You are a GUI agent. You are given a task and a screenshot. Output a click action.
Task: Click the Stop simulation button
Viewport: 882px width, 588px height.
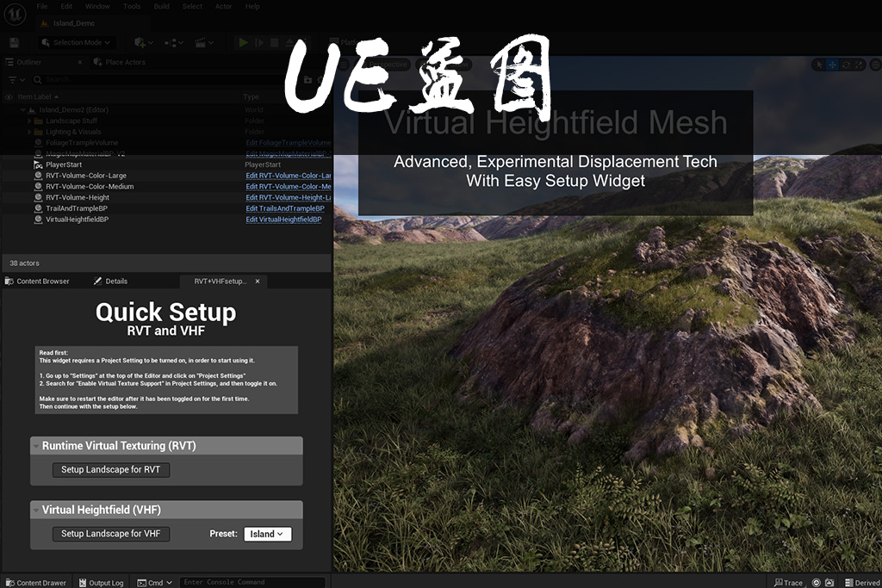click(275, 42)
